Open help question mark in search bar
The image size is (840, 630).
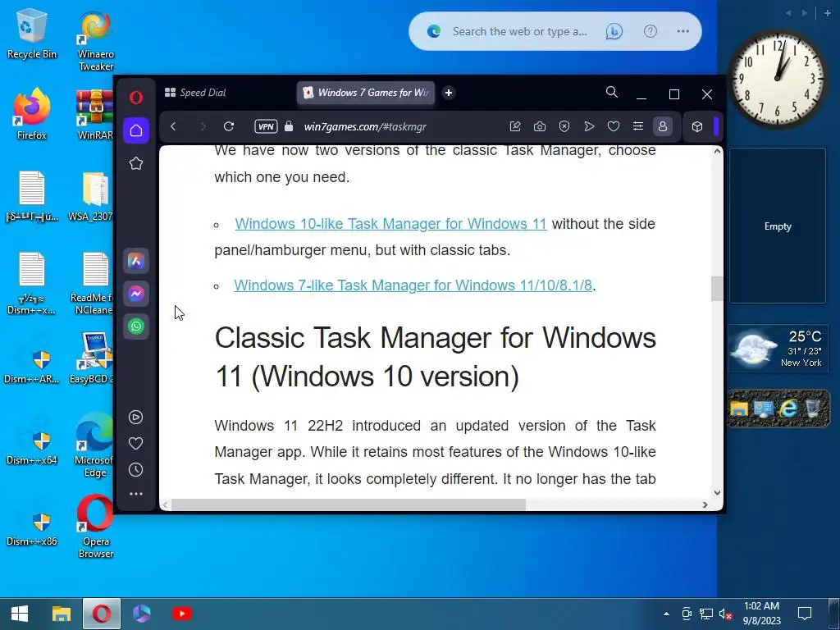[651, 32]
